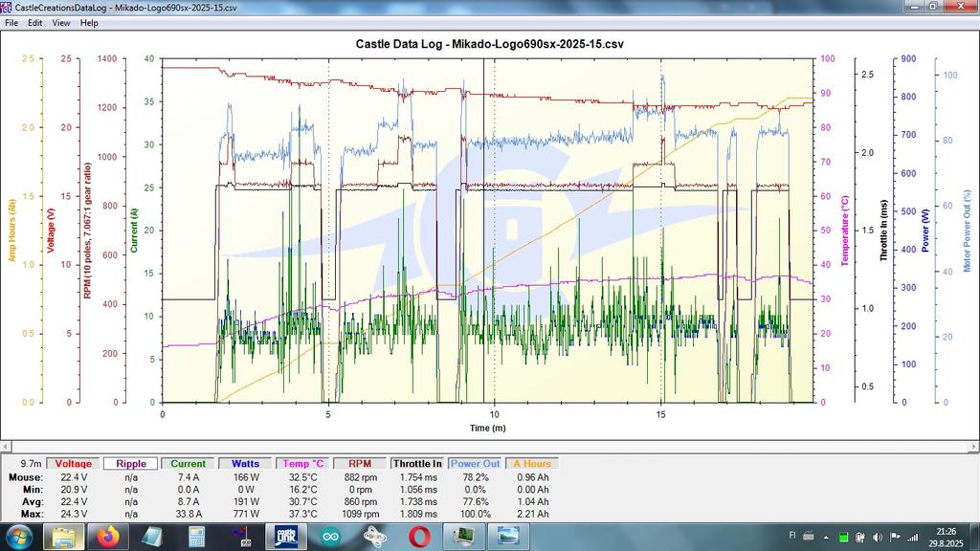980x551 pixels.
Task: Open the View menu
Action: click(61, 22)
